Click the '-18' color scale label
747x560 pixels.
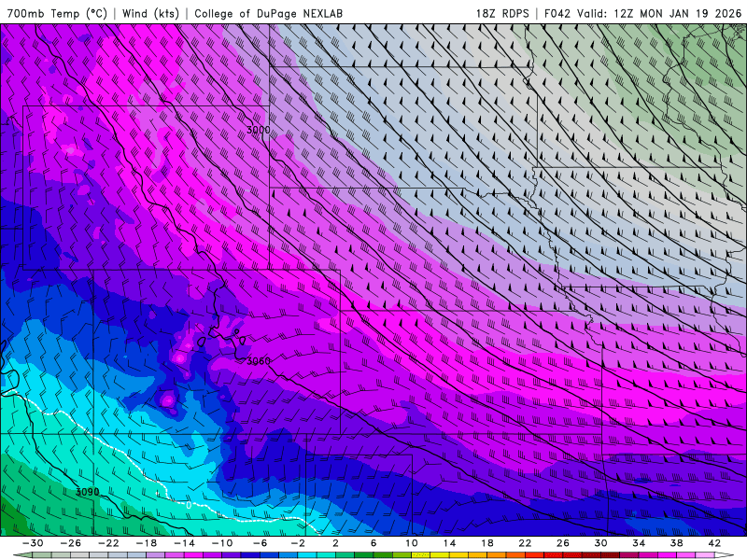(x=147, y=543)
